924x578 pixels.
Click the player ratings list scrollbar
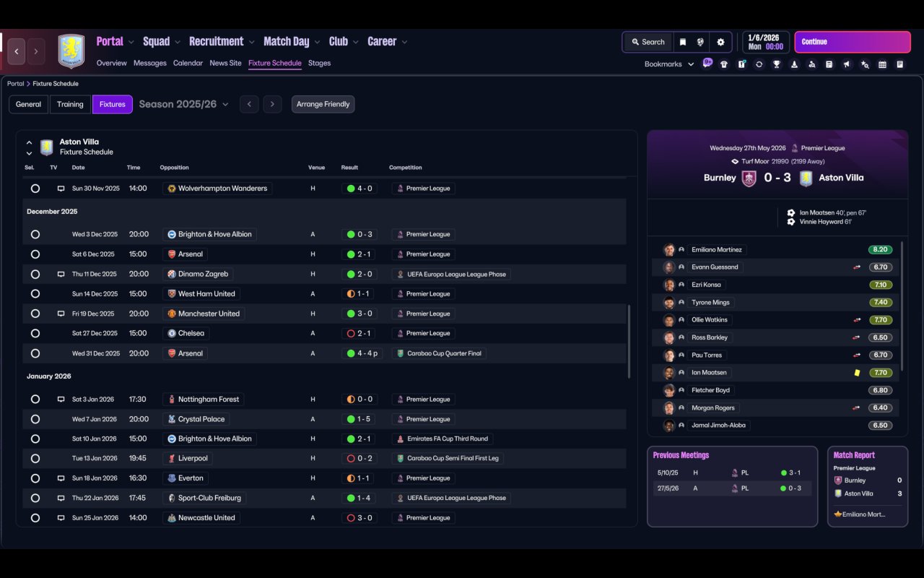(x=902, y=306)
